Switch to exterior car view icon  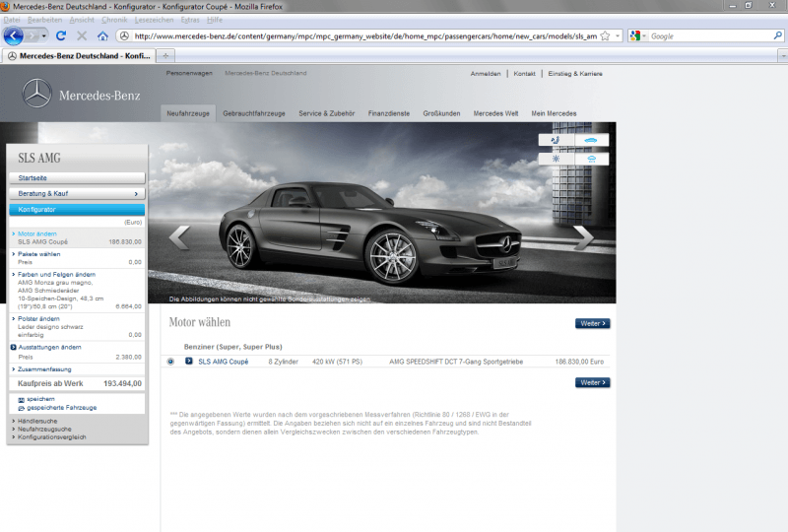(x=591, y=140)
